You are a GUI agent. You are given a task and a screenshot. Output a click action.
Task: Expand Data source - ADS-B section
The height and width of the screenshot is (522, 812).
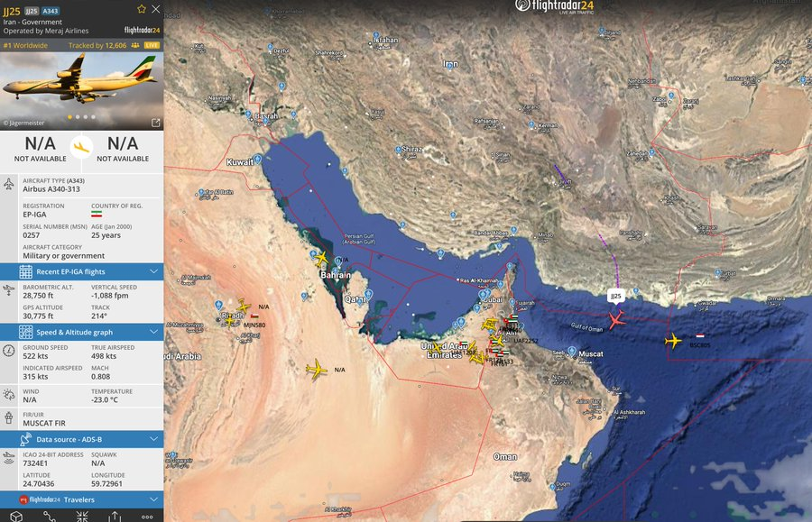[x=82, y=439]
